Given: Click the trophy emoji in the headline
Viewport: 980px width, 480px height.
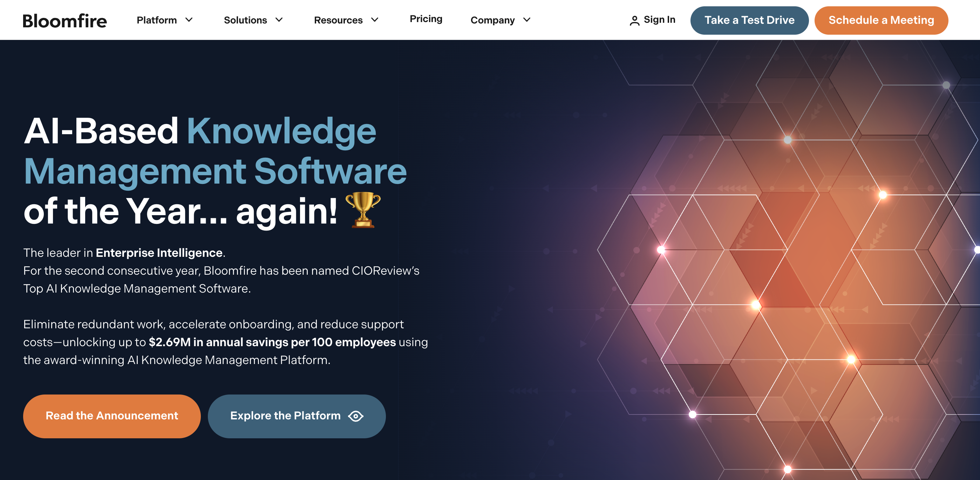Looking at the screenshot, I should (362, 210).
